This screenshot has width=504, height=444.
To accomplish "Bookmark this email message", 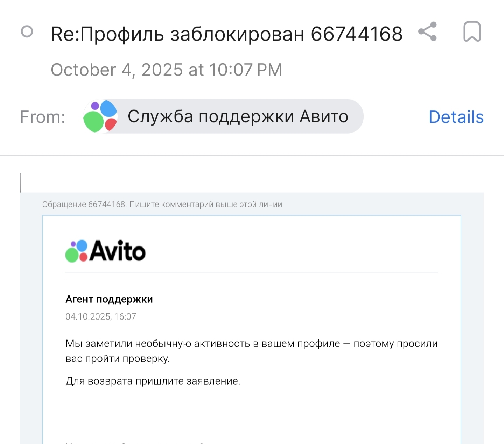I will pos(472,32).
